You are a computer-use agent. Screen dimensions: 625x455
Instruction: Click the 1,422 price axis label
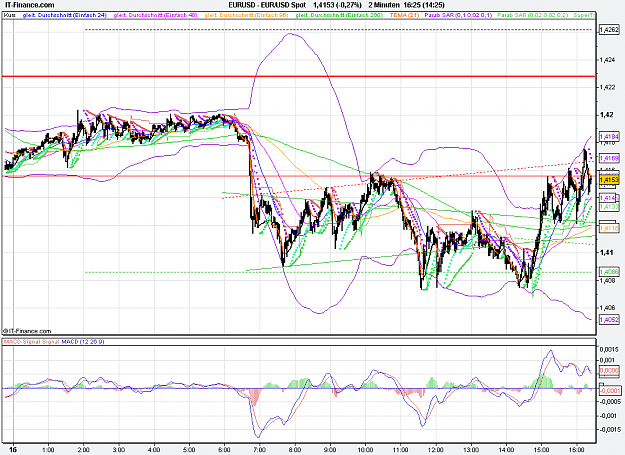[x=607, y=87]
